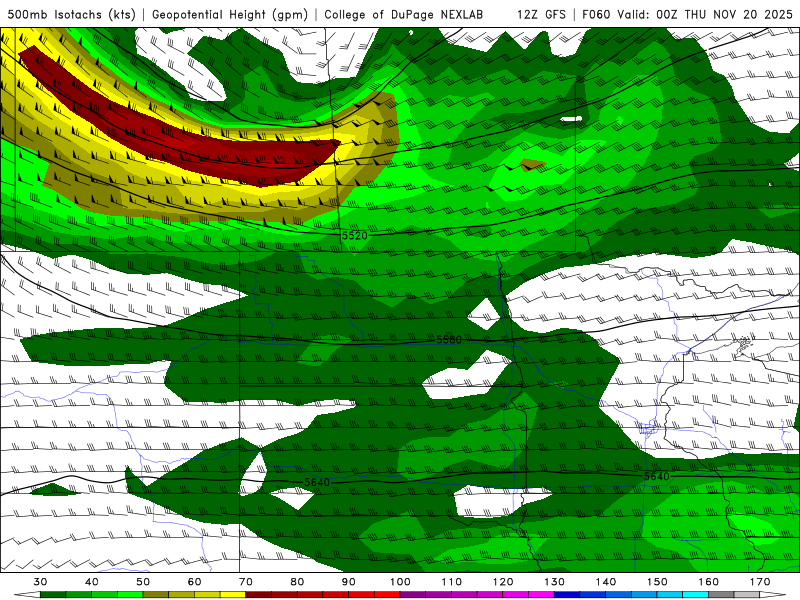Viewport: 800px width, 600px height.
Task: Pick the bright yellow 65-70 kt color bar swatch
Action: tap(233, 595)
